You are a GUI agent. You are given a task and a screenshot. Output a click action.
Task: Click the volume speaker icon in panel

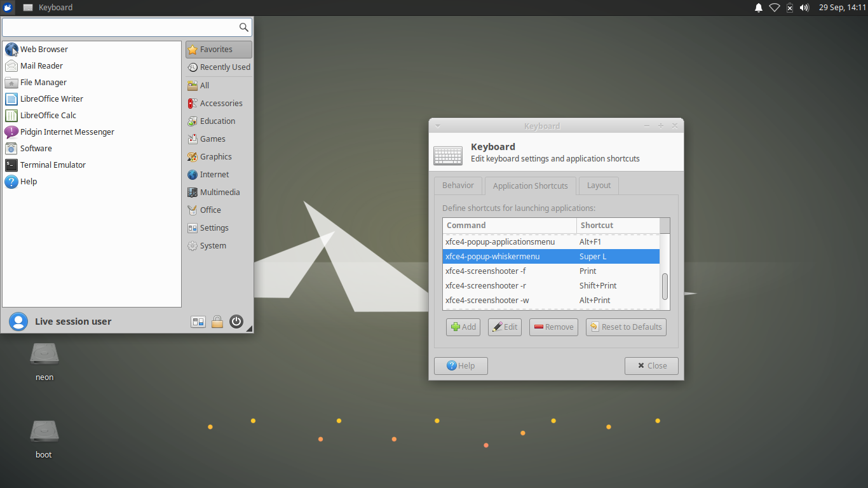click(804, 8)
